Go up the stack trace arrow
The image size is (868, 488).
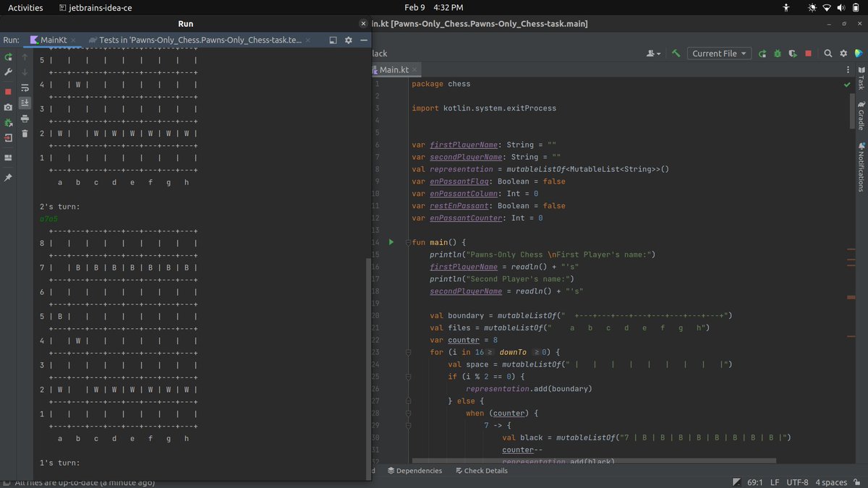tap(25, 56)
